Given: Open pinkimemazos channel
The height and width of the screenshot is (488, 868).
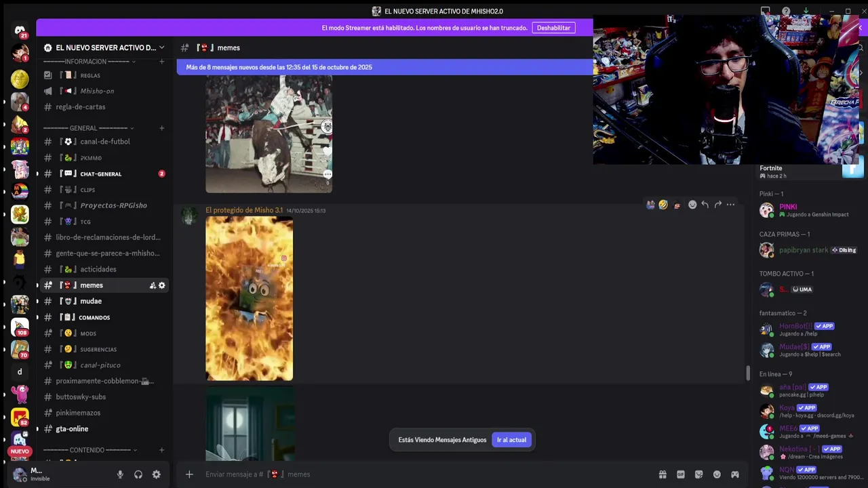Looking at the screenshot, I should coord(104,413).
